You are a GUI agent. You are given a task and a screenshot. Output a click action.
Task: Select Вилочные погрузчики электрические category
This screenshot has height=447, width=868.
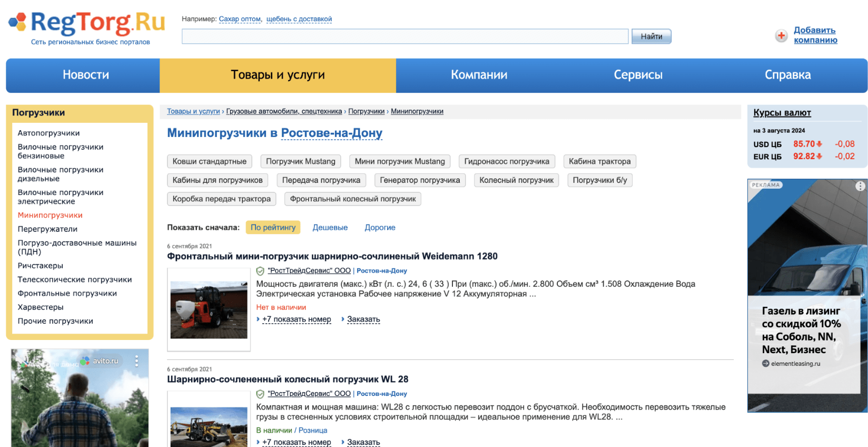61,197
